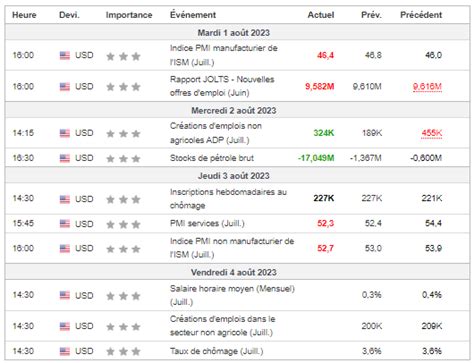This screenshot has width=474, height=363.
Task: Click the Heure column header
Action: pos(24,15)
